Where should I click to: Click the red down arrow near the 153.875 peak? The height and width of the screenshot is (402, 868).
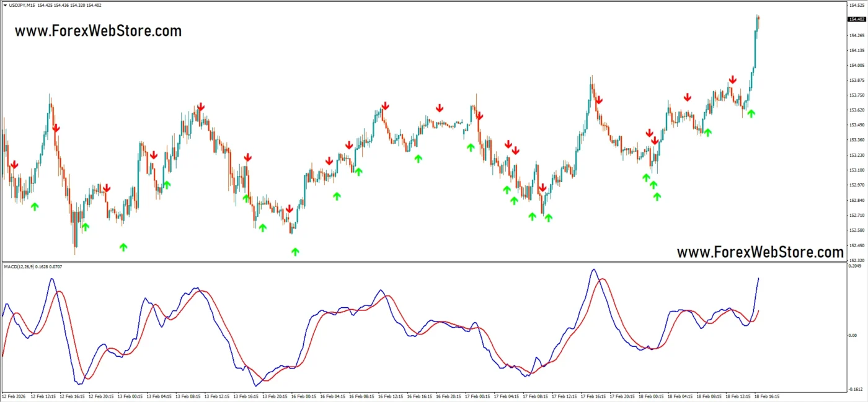(733, 79)
